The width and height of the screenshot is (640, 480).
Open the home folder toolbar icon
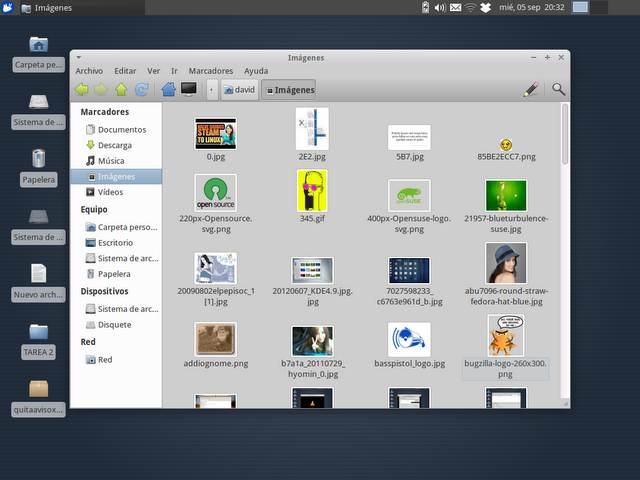coord(169,89)
